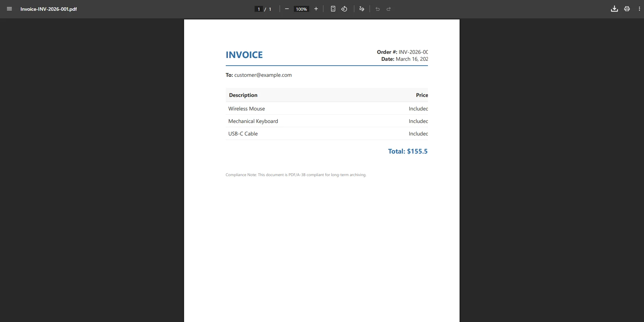Download the invoice PDF
Viewport: 644px width, 322px height.
(614, 9)
